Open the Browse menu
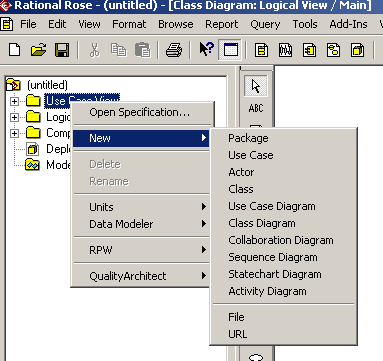Screen dimensions: 383x361 pyautogui.click(x=176, y=24)
